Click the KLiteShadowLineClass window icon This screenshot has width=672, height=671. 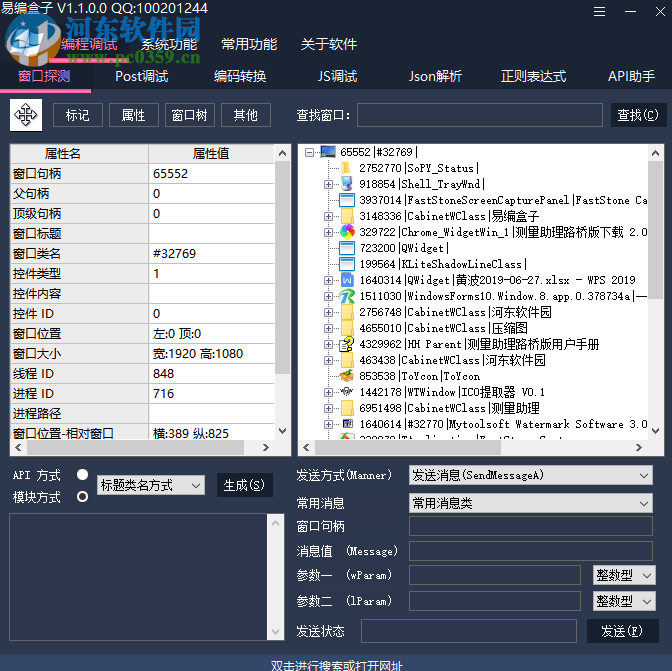(347, 264)
